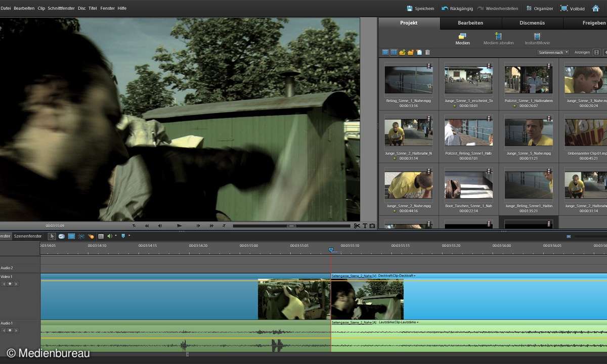
Task: Capture a freeze frame with camera icon
Action: tap(372, 225)
